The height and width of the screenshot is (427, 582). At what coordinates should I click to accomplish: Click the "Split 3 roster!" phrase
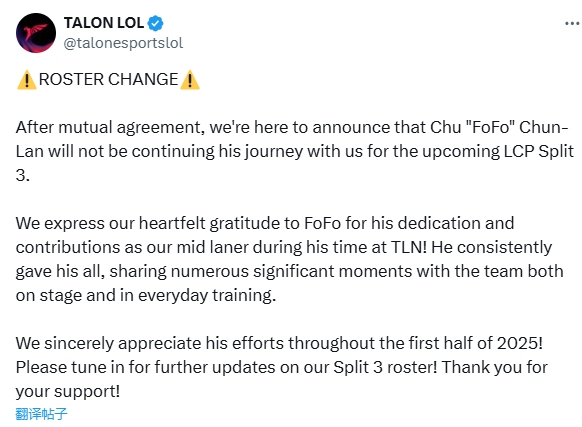385,367
